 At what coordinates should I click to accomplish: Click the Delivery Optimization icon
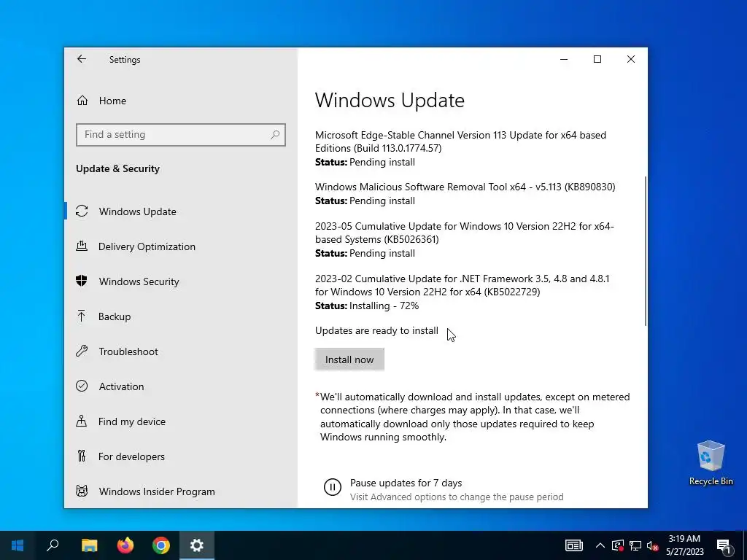click(82, 246)
